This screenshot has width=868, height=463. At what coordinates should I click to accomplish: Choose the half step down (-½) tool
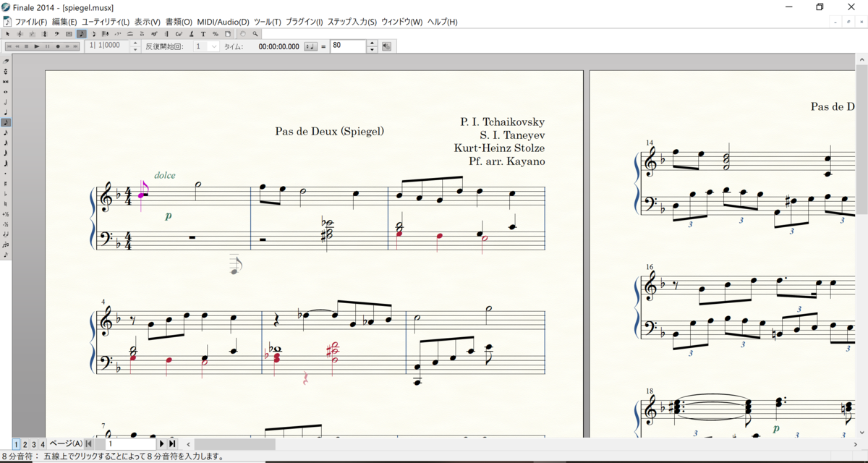(x=6, y=224)
